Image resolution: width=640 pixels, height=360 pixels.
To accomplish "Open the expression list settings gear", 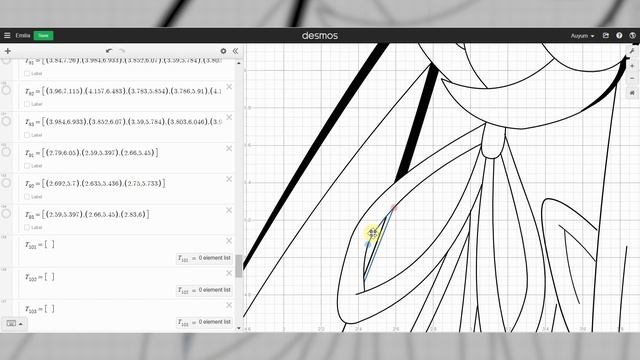I will pos(223,51).
